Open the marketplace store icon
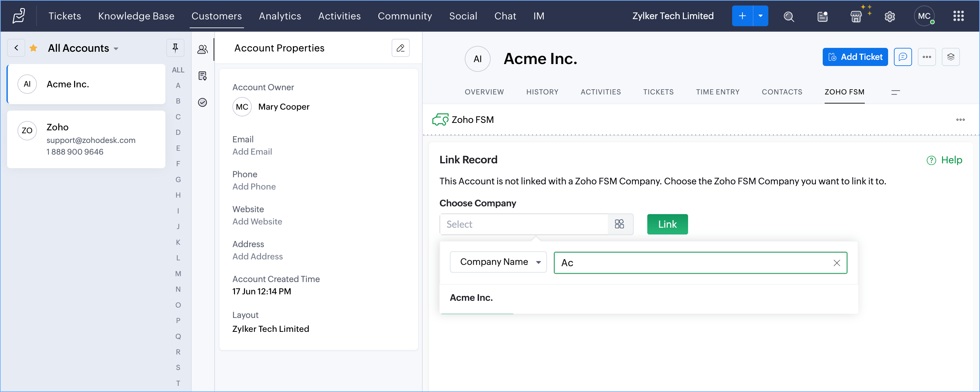This screenshot has height=392, width=980. [x=856, y=16]
